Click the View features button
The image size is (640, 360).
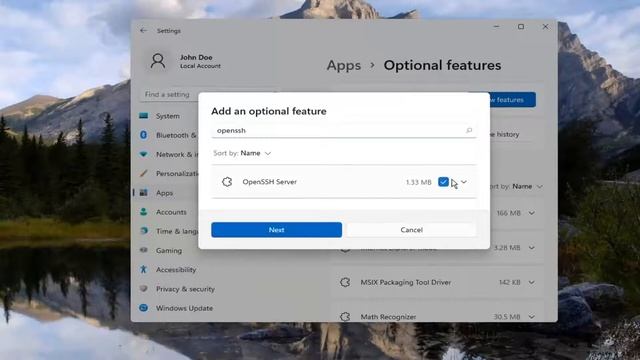click(513, 100)
